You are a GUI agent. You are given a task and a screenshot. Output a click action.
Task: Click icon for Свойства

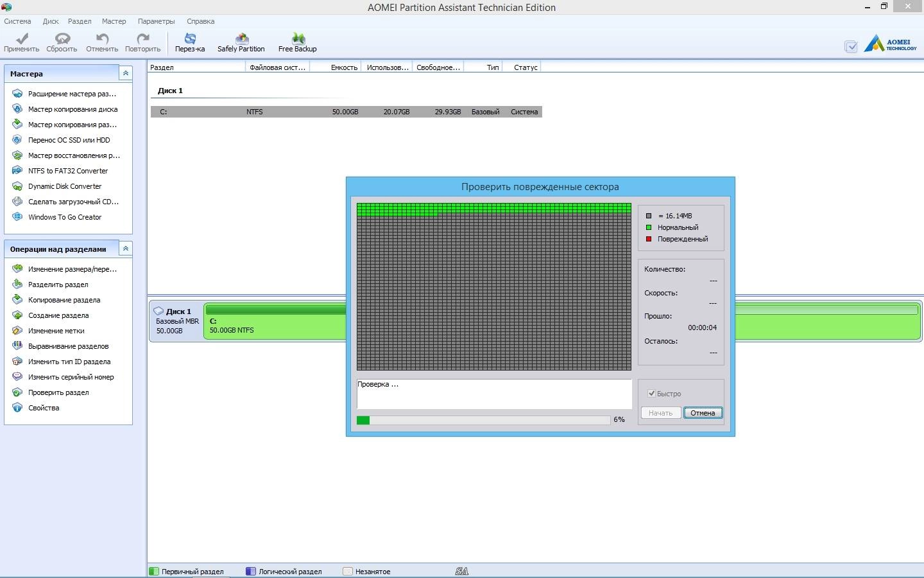tap(17, 408)
